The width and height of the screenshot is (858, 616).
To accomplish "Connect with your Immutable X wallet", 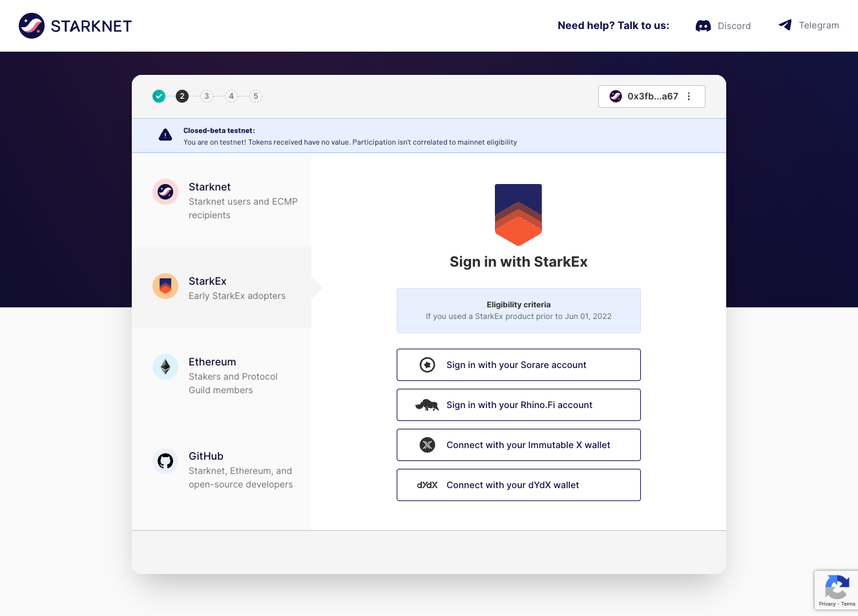I will pos(519,445).
